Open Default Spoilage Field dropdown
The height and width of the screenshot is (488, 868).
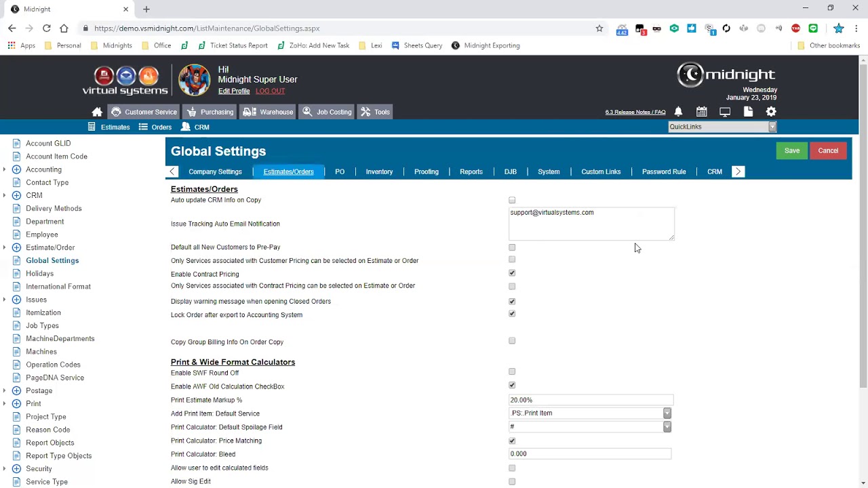pos(590,427)
